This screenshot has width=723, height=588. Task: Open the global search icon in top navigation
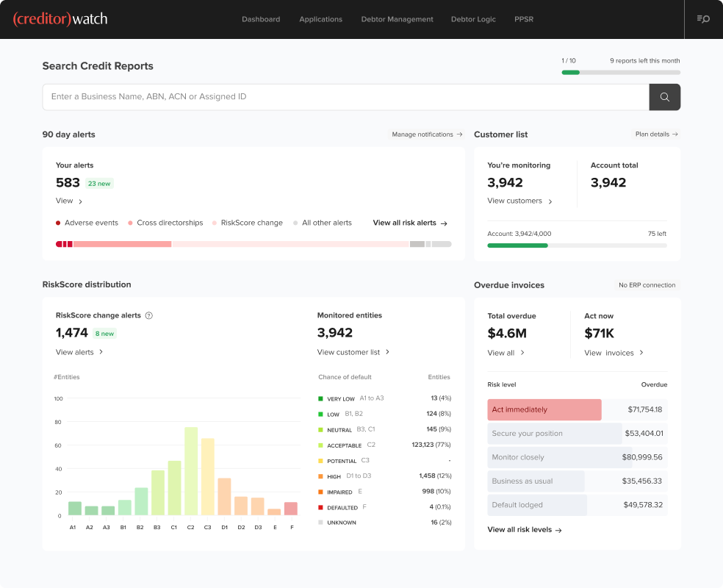[703, 19]
